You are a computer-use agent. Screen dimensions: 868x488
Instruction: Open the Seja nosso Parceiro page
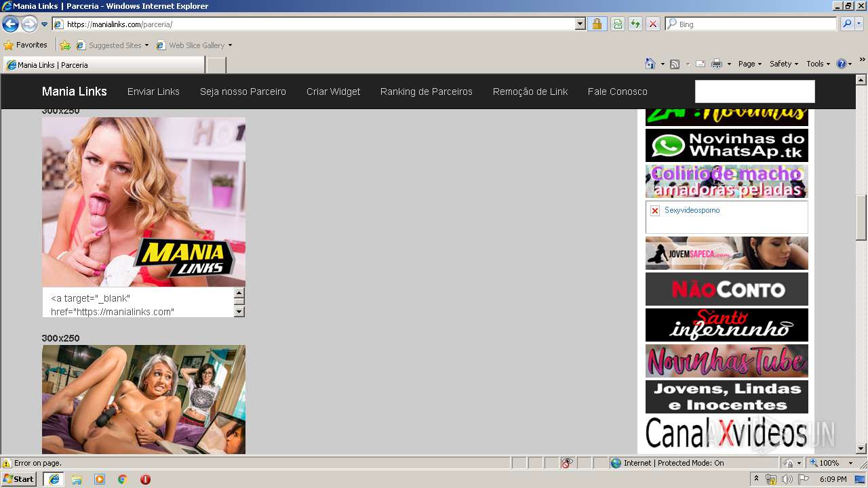click(243, 91)
